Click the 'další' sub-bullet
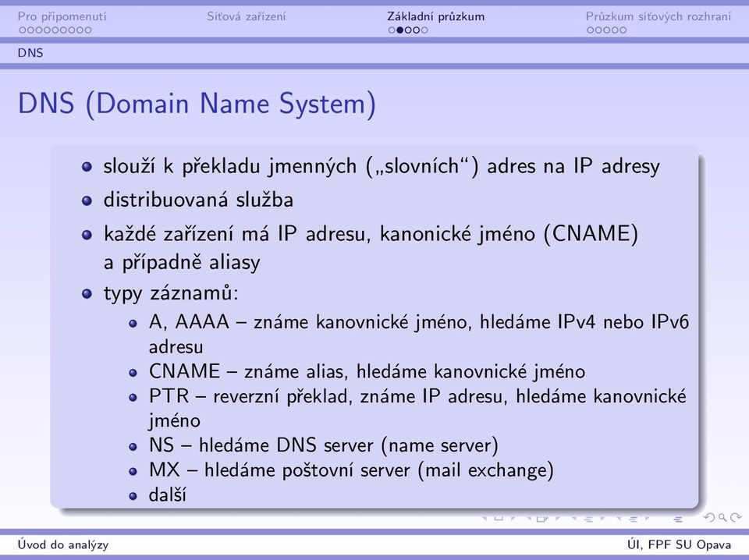Image resolution: width=749 pixels, height=560 pixels. (167, 494)
